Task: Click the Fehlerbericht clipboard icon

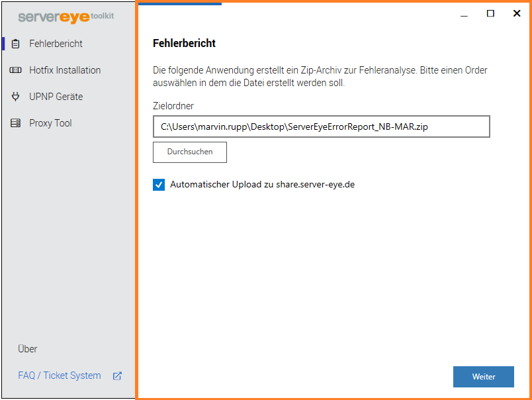Action: coord(16,44)
